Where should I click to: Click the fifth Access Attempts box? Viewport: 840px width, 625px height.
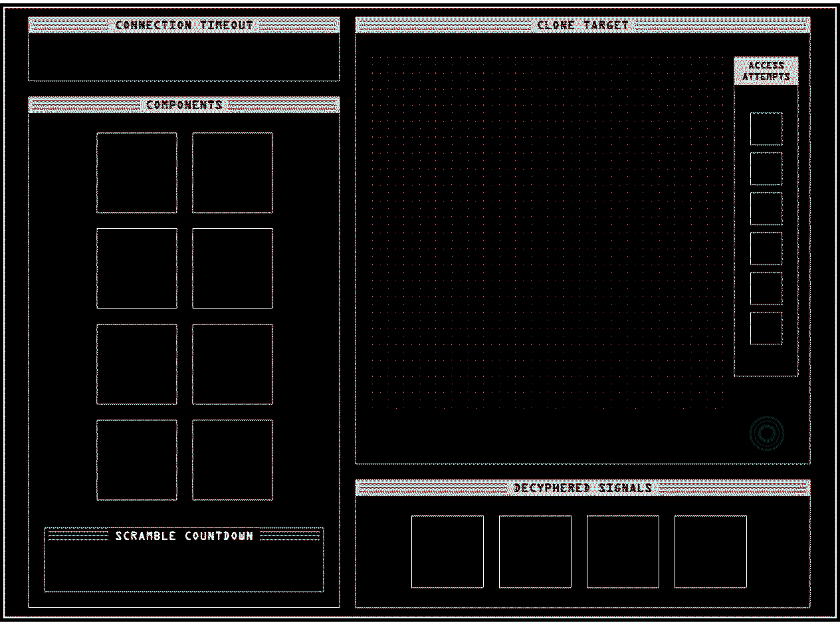point(766,289)
